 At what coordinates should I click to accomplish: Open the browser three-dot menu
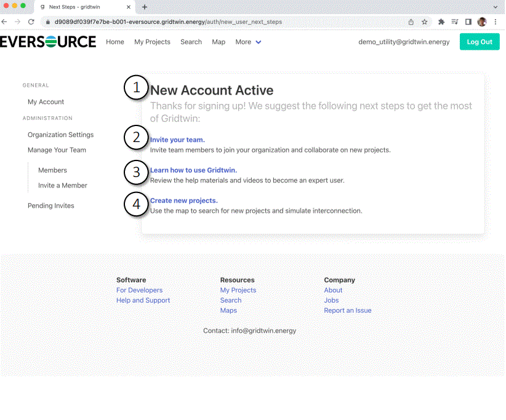(496, 20)
